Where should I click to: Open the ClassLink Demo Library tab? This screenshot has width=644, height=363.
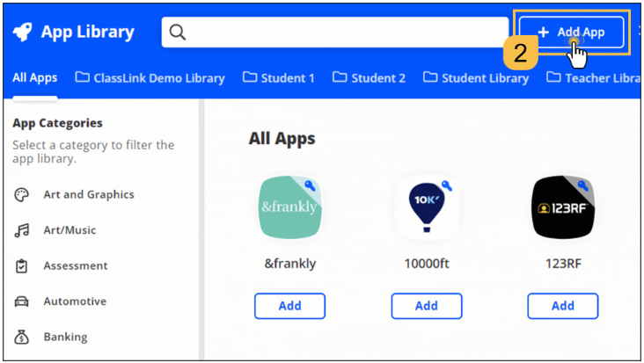[x=150, y=77]
